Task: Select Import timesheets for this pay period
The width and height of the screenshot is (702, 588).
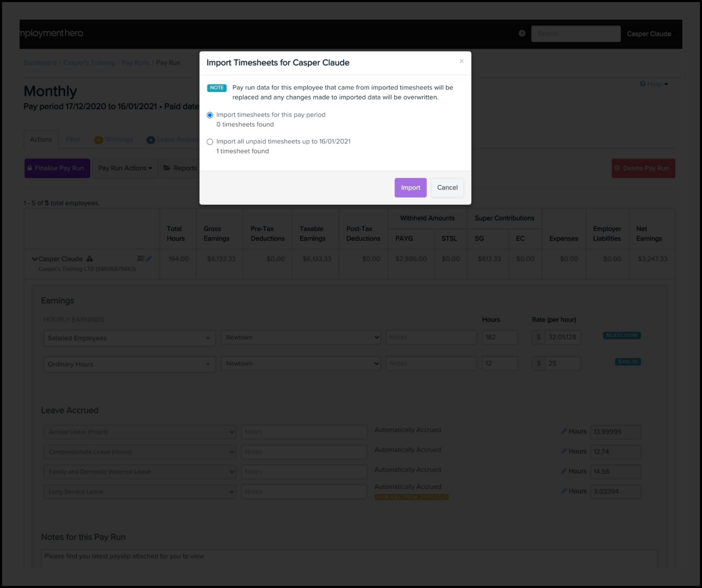Action: (210, 115)
